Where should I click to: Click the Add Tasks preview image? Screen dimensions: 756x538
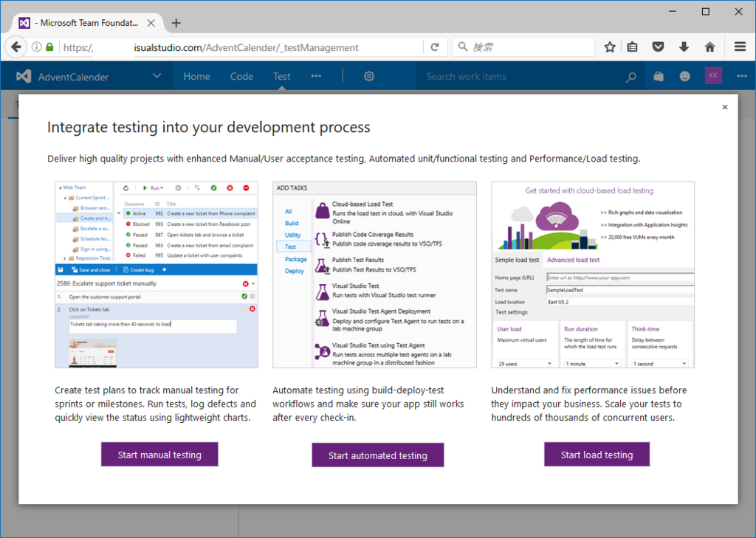pos(374,275)
